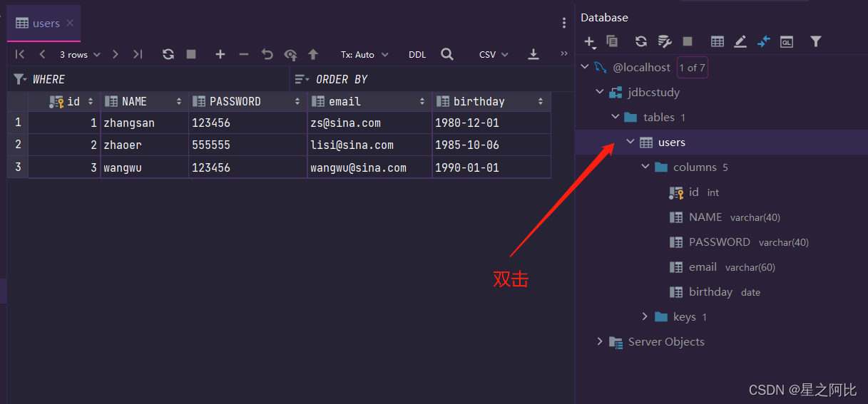Select the zs@sina.com email cell
The width and height of the screenshot is (868, 404).
pos(369,123)
